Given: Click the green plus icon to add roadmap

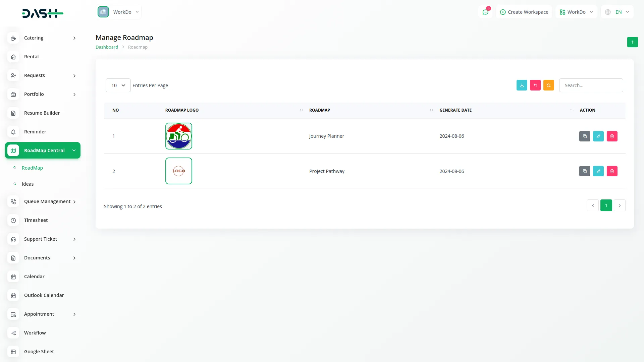Looking at the screenshot, I should (633, 42).
